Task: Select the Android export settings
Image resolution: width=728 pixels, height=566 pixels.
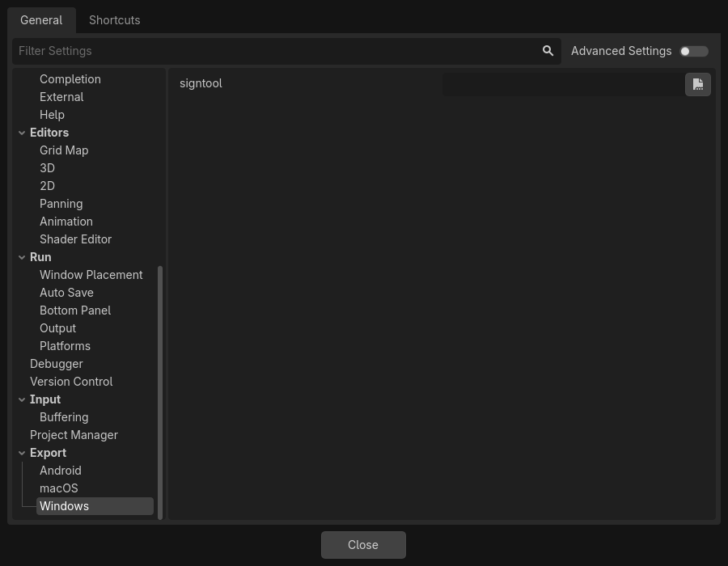Action: 60,470
